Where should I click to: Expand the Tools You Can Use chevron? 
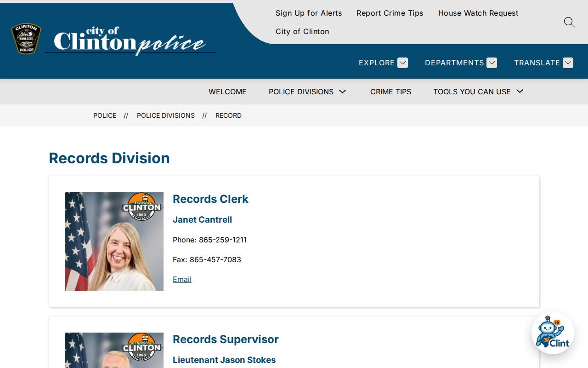[520, 92]
